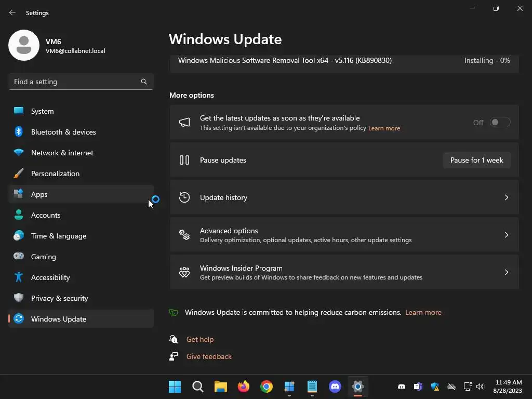Click the history clock icon for Update history

pos(184,197)
